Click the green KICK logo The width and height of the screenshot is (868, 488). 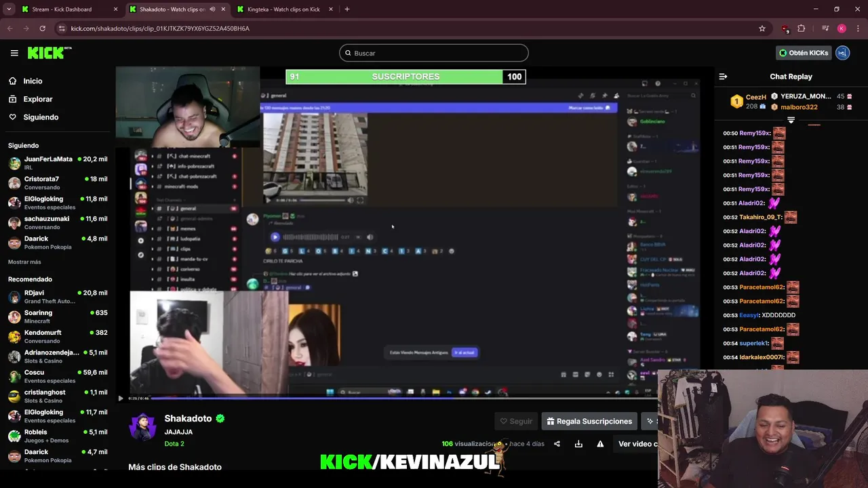(50, 53)
